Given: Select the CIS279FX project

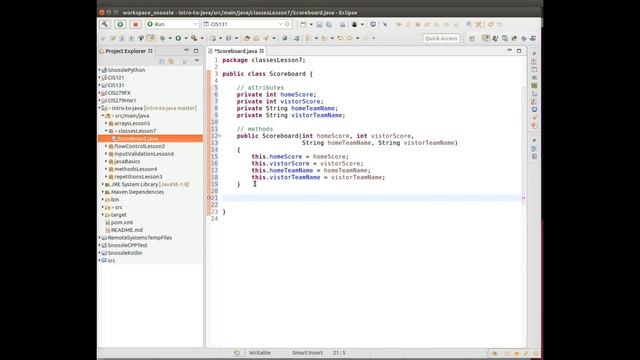Looking at the screenshot, I should point(119,93).
